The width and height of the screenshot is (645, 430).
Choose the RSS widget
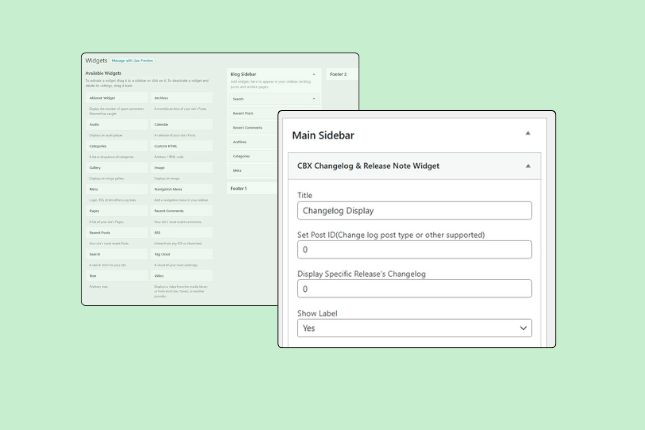coord(182,233)
